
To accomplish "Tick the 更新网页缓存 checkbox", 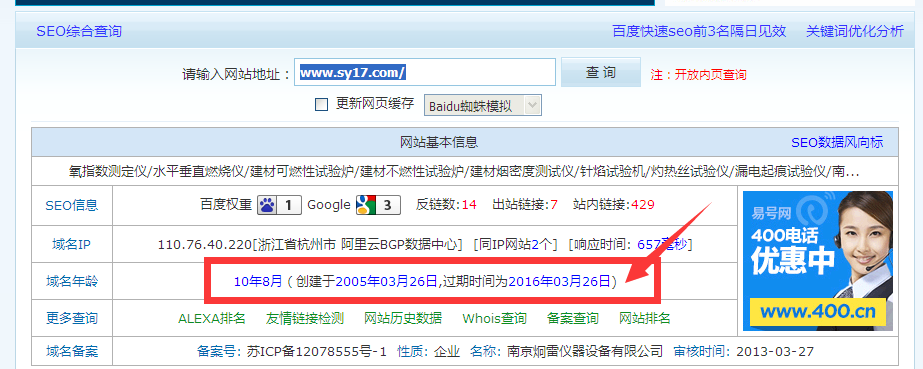I will pos(321,105).
